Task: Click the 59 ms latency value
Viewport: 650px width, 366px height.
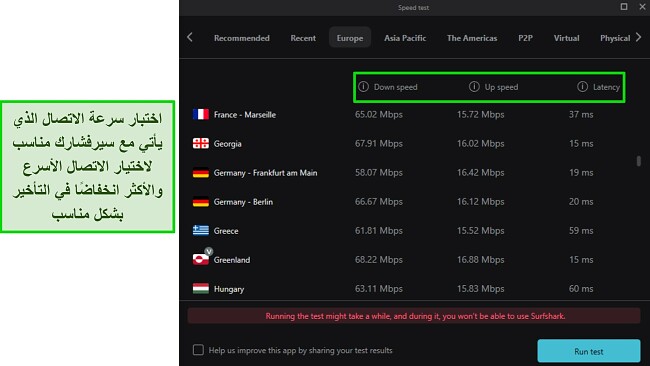Action: coord(581,230)
